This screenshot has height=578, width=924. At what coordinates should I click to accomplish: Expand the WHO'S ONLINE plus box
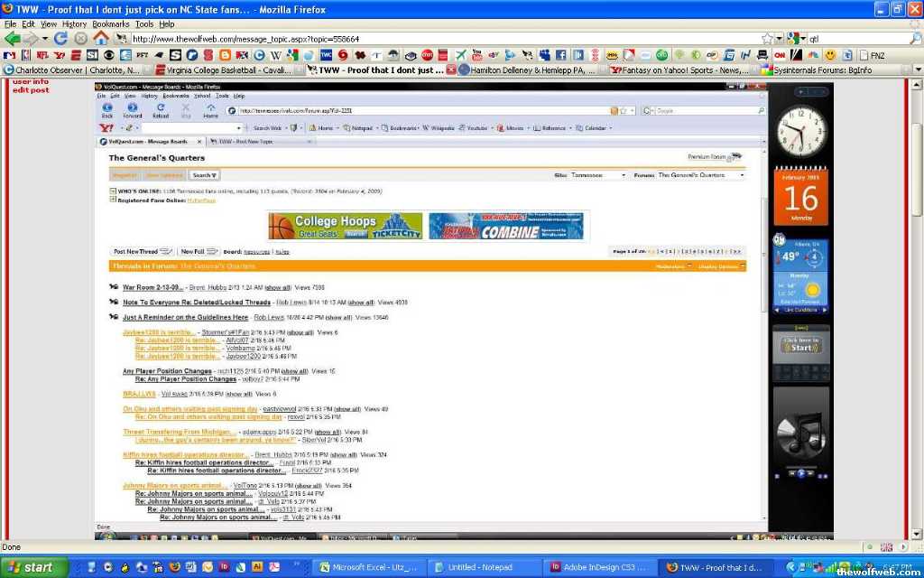point(113,191)
